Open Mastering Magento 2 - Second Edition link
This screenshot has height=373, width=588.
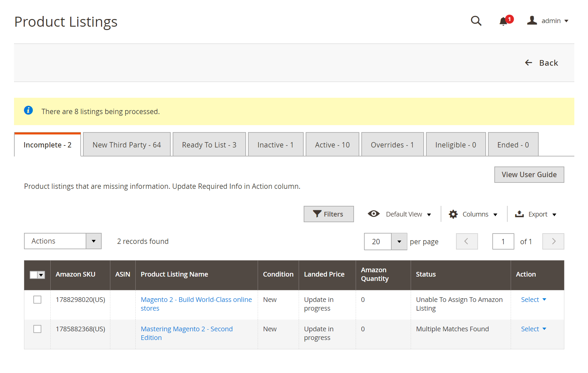pyautogui.click(x=187, y=333)
